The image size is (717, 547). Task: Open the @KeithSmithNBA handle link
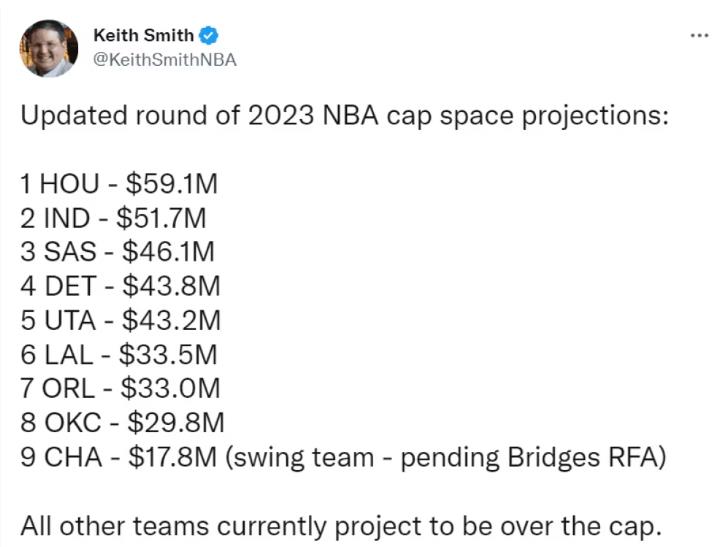(164, 59)
